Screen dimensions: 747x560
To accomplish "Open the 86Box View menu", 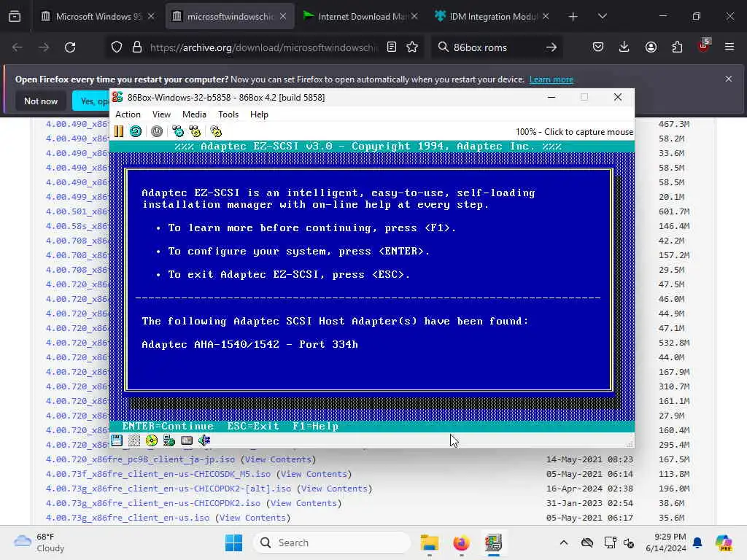I will (x=161, y=114).
